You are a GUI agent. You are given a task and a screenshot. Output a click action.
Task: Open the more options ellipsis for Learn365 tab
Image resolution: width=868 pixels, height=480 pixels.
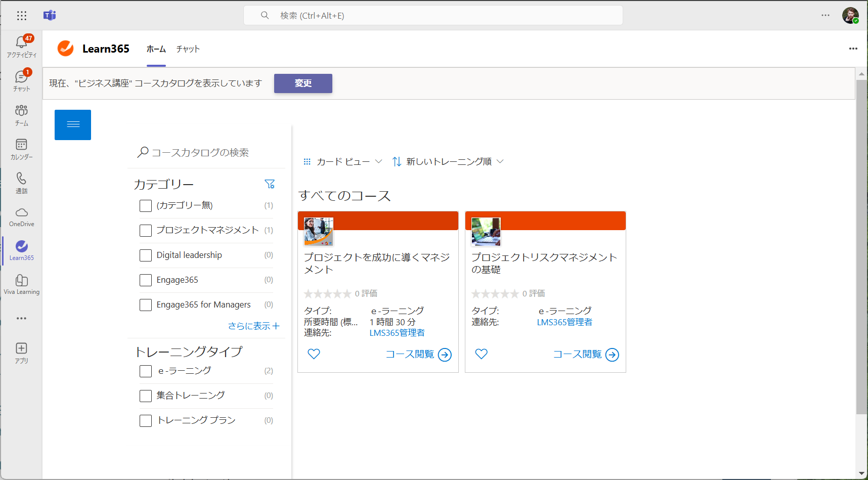[853, 49]
